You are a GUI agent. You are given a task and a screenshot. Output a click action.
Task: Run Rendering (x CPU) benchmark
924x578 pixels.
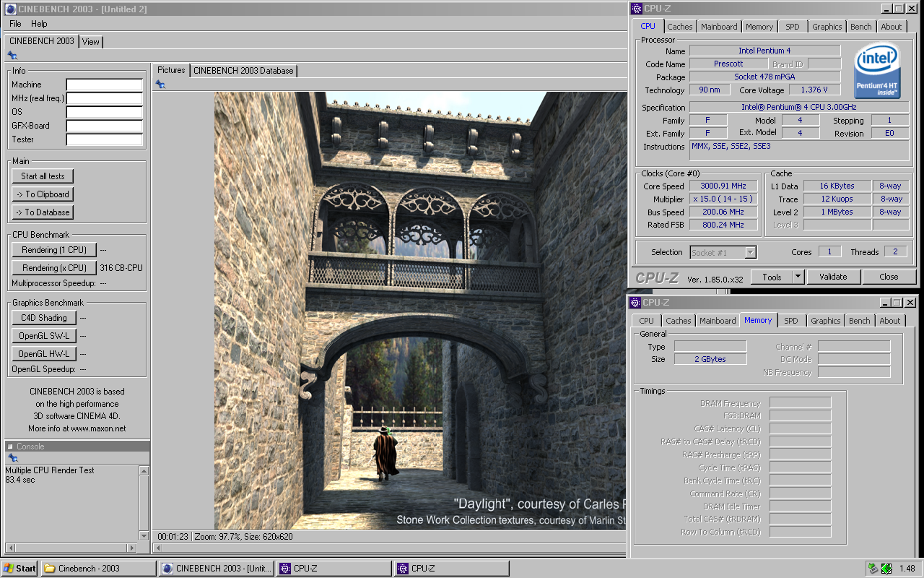(x=54, y=268)
